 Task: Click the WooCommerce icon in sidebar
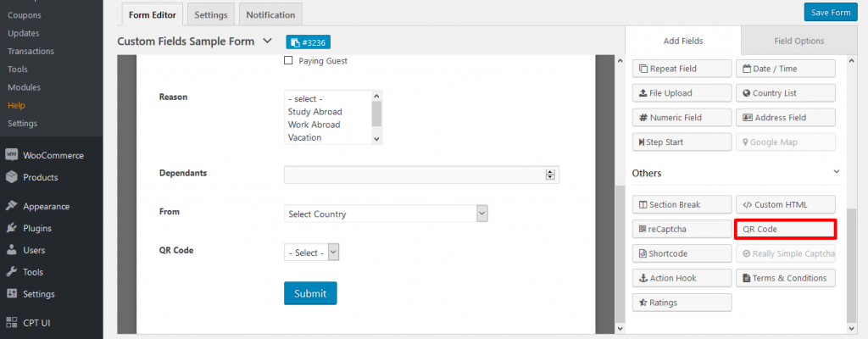tap(12, 156)
